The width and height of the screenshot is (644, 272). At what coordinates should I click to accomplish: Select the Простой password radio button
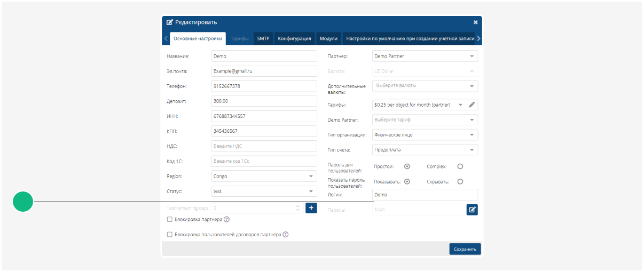click(x=407, y=166)
